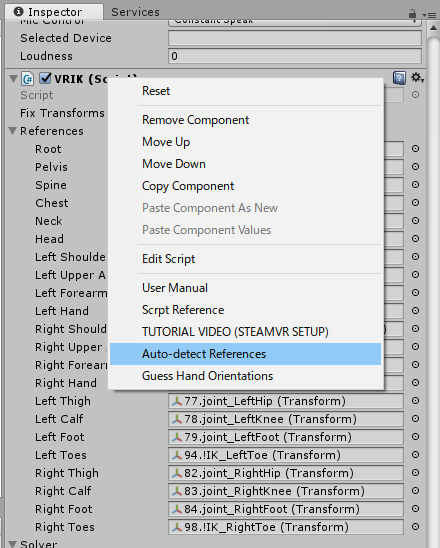Expand the Solver foldout
The image size is (440, 548).
point(13,544)
